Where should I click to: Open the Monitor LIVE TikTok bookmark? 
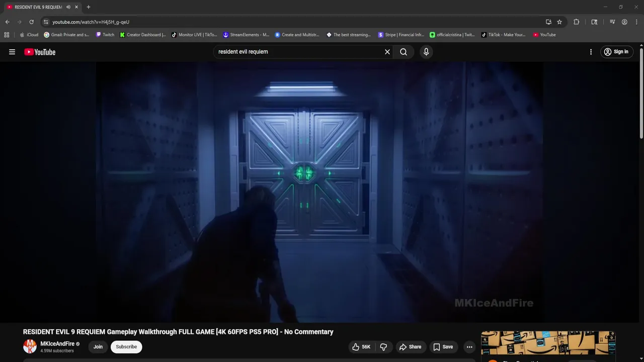[194, 35]
